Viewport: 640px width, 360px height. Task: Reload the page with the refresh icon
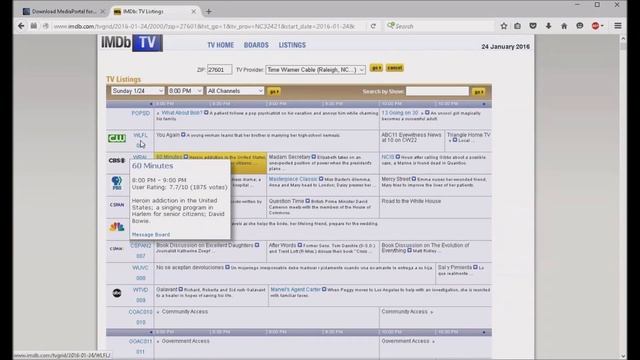(373, 26)
